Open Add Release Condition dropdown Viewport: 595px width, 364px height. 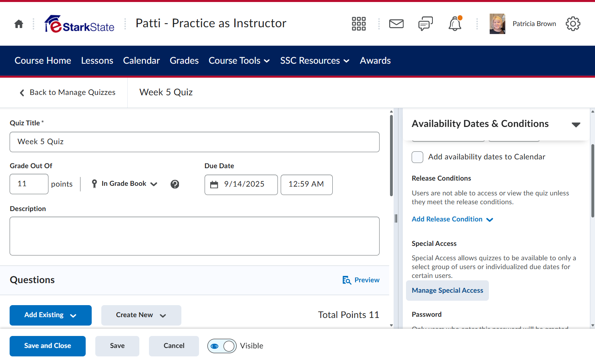coord(452,219)
